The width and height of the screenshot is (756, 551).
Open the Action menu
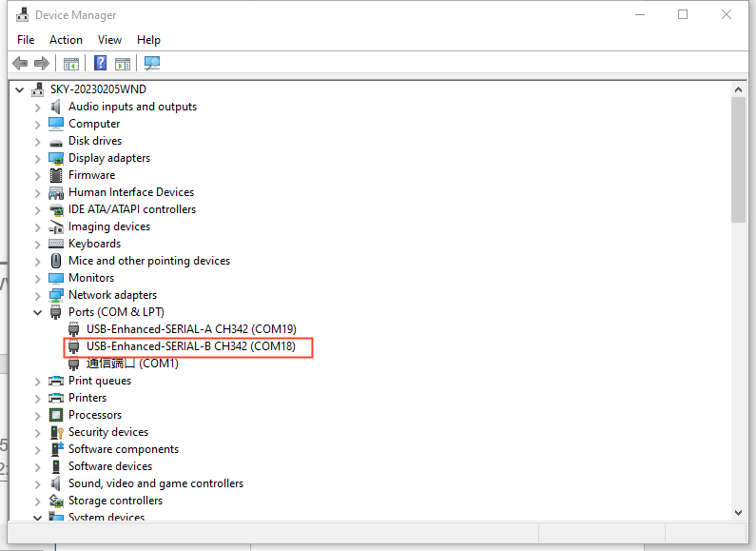coord(66,40)
